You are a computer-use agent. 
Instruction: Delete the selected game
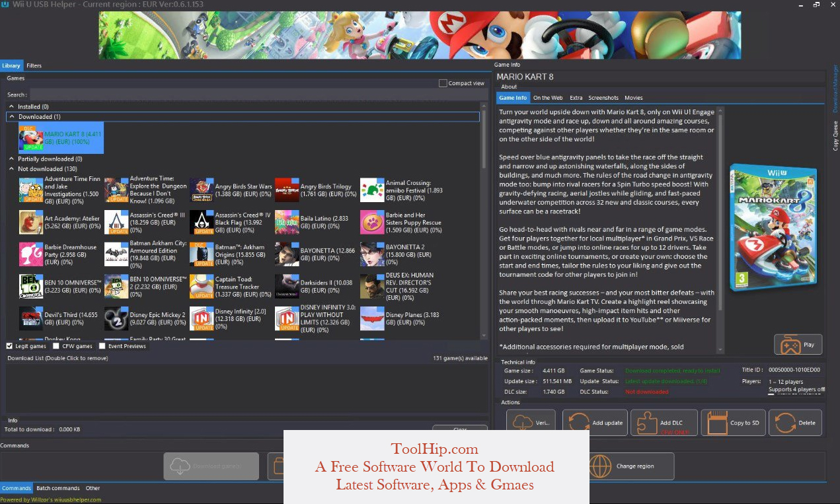tap(796, 423)
